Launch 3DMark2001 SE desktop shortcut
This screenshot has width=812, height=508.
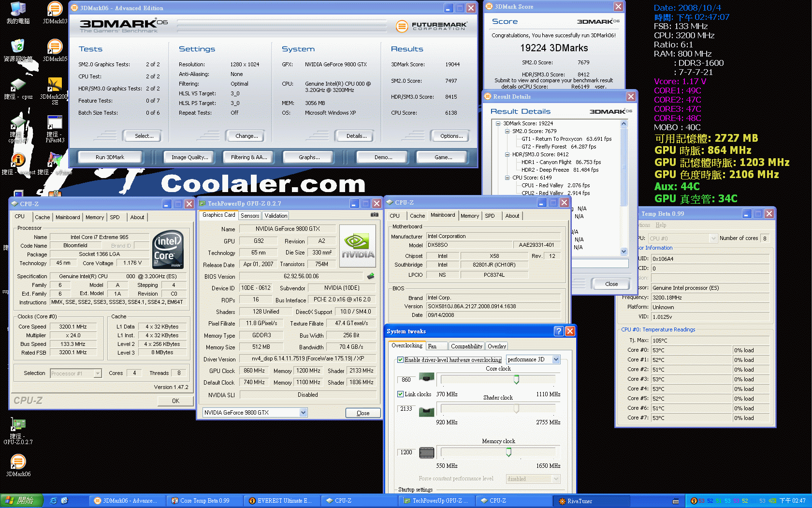[55, 91]
